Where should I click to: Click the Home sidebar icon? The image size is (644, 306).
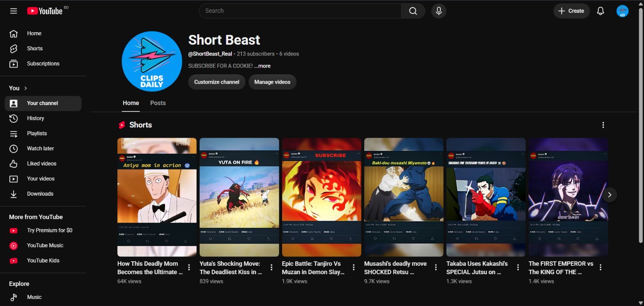coord(14,33)
